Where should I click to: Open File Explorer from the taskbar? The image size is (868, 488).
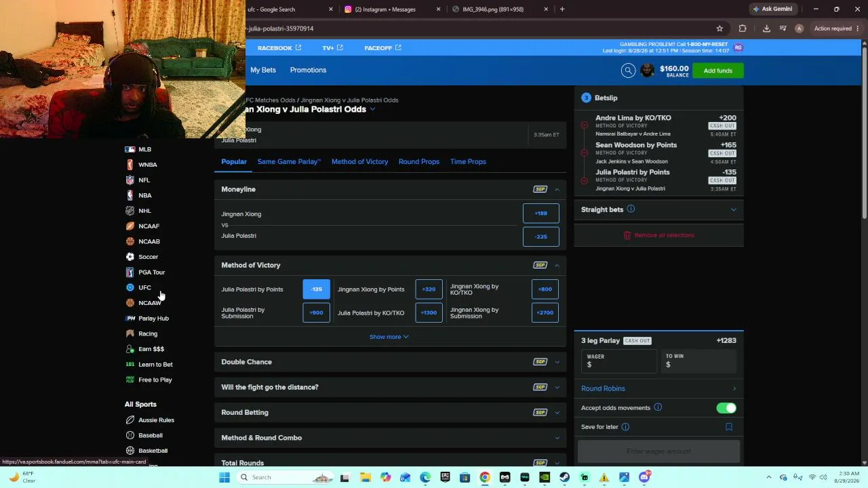click(x=366, y=477)
